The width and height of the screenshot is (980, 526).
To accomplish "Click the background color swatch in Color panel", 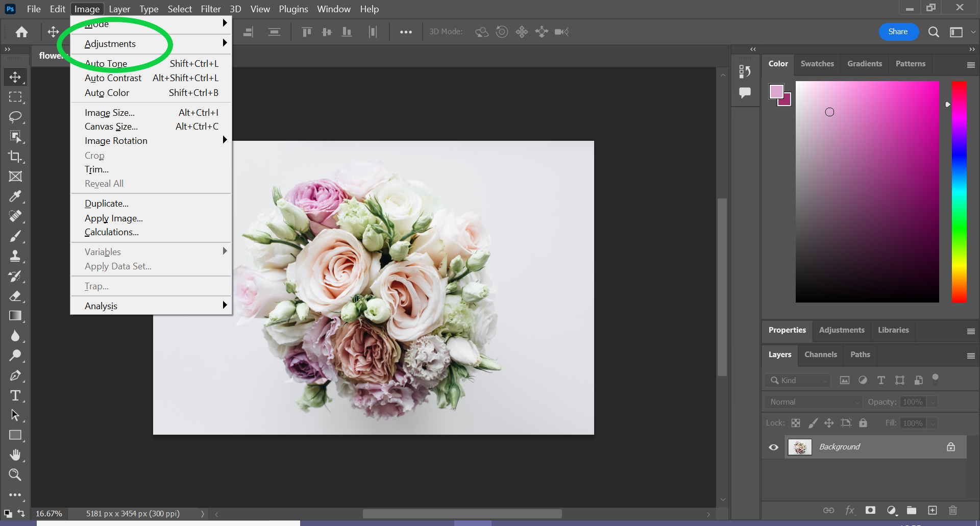I will [x=787, y=101].
